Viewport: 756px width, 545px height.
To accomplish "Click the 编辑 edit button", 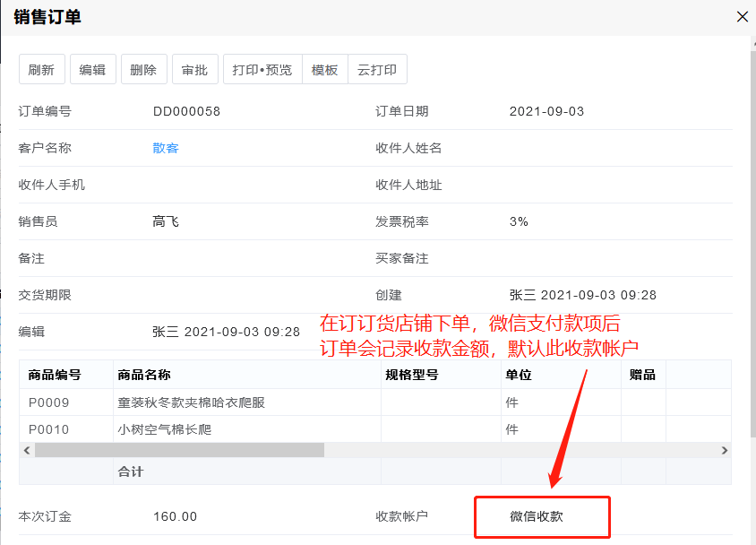I will point(92,70).
